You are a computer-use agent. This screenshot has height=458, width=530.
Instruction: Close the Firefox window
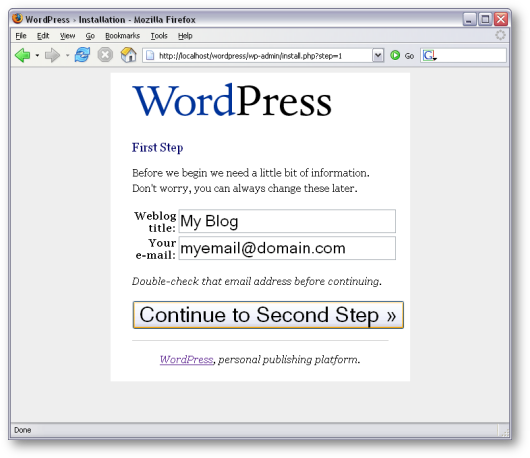click(501, 19)
